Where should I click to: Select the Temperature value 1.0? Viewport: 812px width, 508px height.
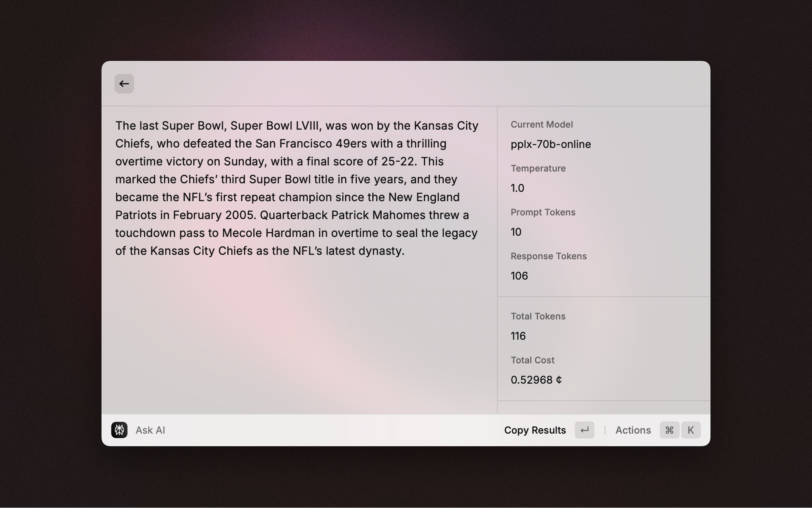tap(517, 188)
